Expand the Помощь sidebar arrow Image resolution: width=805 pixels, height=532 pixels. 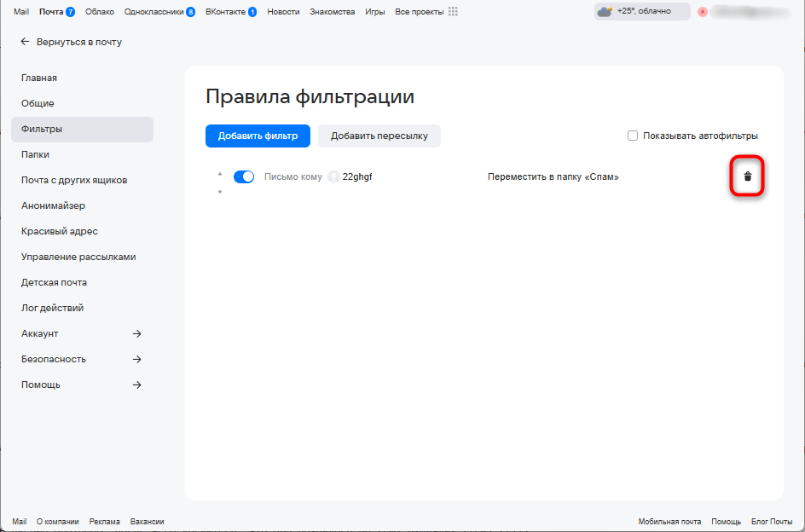click(136, 385)
